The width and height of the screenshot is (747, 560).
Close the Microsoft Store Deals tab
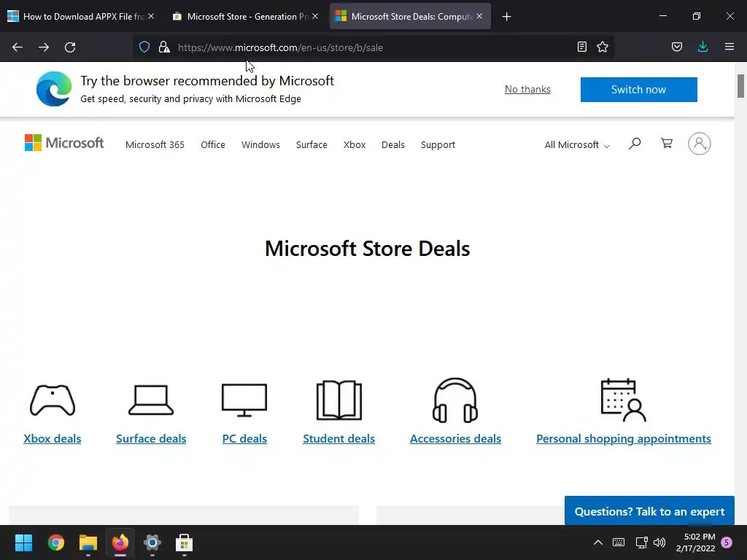pyautogui.click(x=479, y=16)
